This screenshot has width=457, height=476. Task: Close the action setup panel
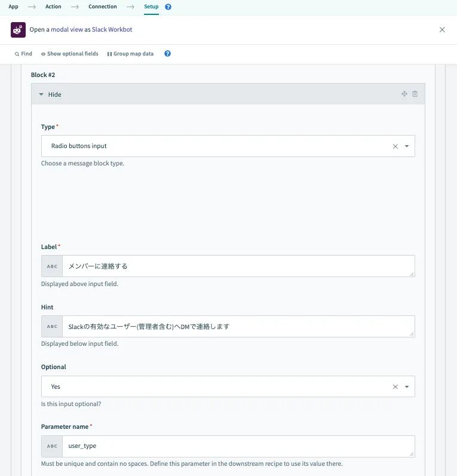(x=442, y=29)
